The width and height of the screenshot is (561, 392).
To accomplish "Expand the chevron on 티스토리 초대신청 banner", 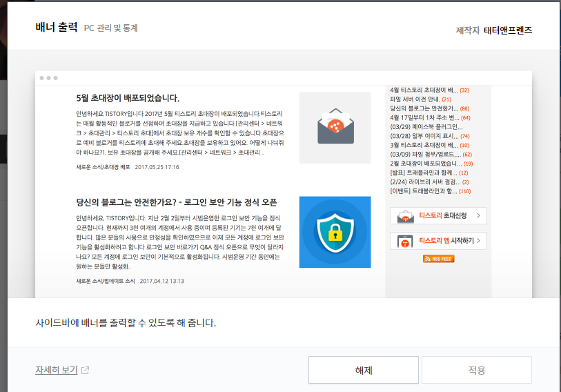I will point(479,215).
